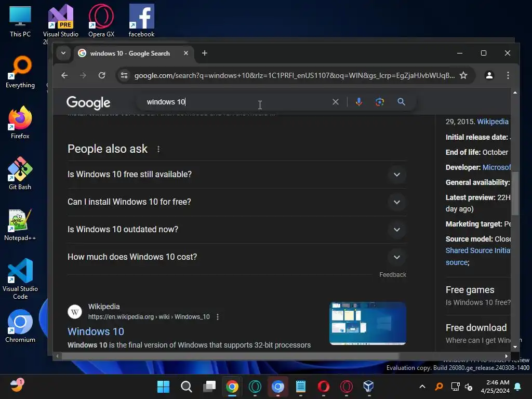Viewport: 532px width, 399px height.
Task: Click the Feedback link below questions
Action: pyautogui.click(x=393, y=275)
